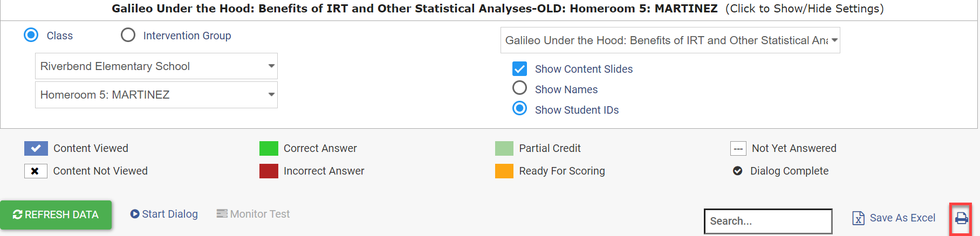Click the Not Yet Answered dash icon
980x236 pixels.
click(738, 148)
